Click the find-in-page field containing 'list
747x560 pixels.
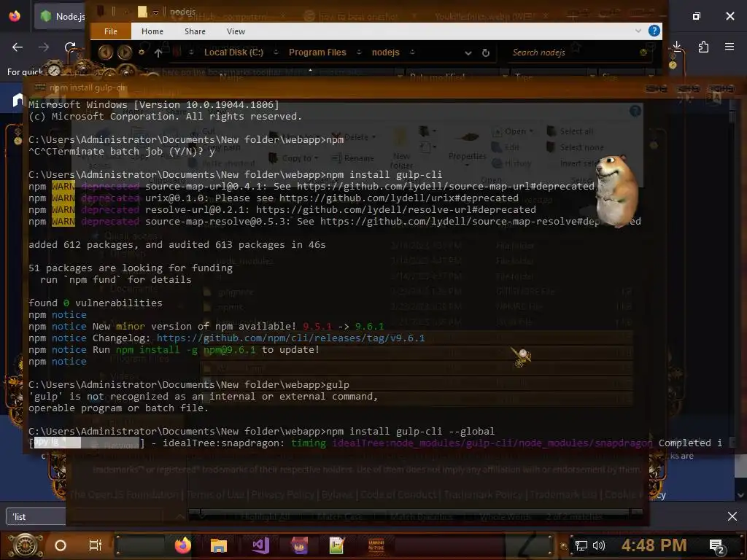coord(36,517)
